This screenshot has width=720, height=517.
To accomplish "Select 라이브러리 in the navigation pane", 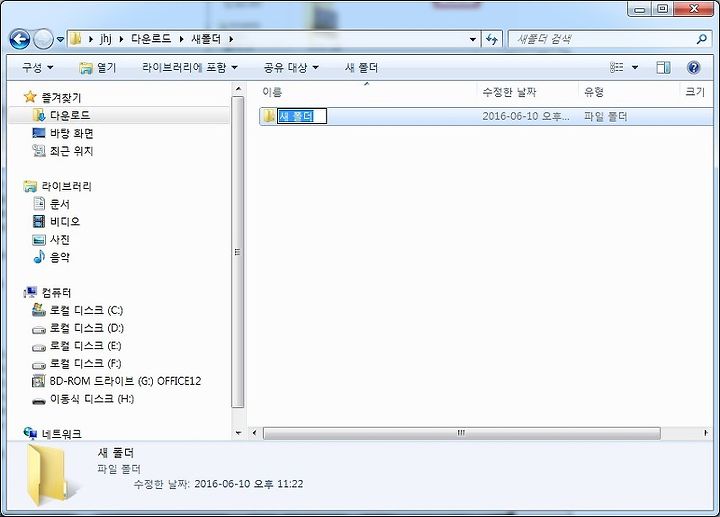I will pyautogui.click(x=67, y=186).
